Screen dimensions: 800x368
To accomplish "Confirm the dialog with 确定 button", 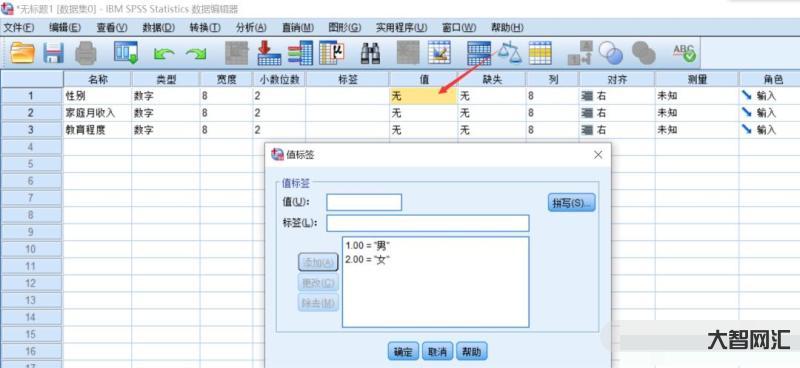I will click(x=403, y=352).
